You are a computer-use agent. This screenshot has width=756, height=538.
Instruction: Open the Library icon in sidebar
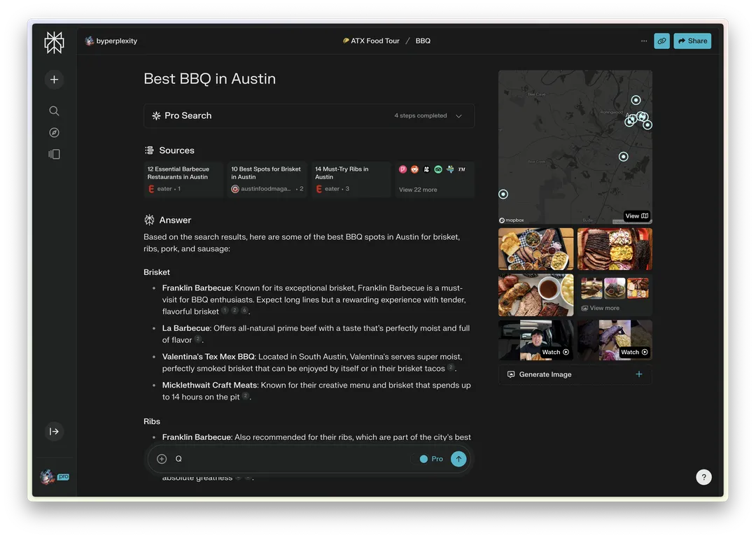[54, 155]
